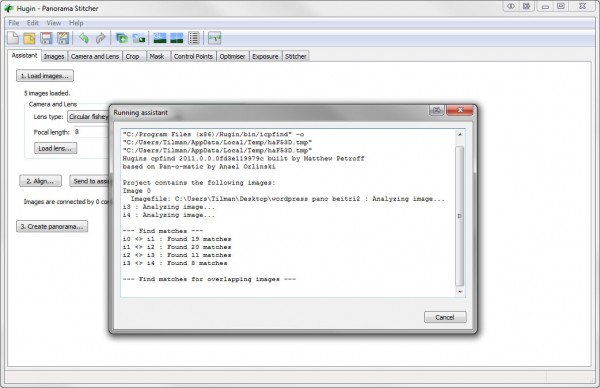Viewport: 600px width, 388px height.
Task: Click the 'i1 <> i2 : Found 20 matches' line
Action: [x=177, y=247]
